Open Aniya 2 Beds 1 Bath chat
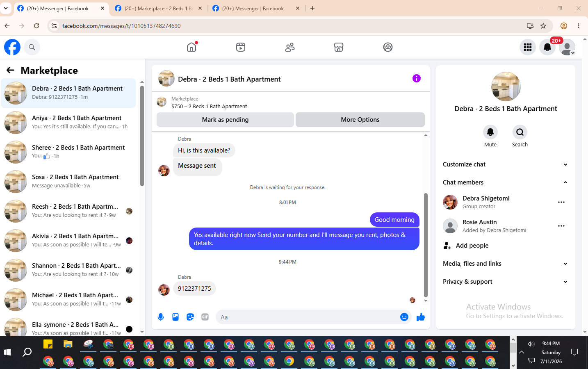588x369 pixels. click(x=68, y=122)
